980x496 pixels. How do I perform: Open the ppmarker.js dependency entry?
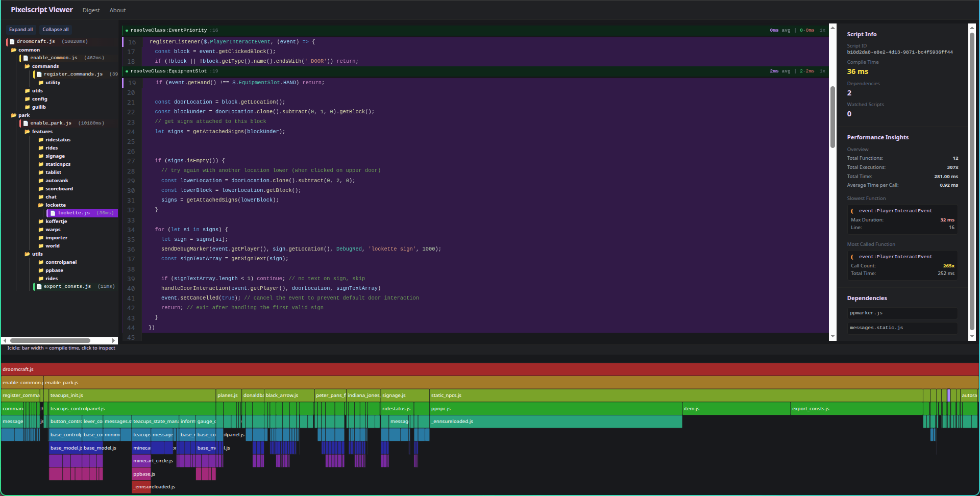coord(902,313)
